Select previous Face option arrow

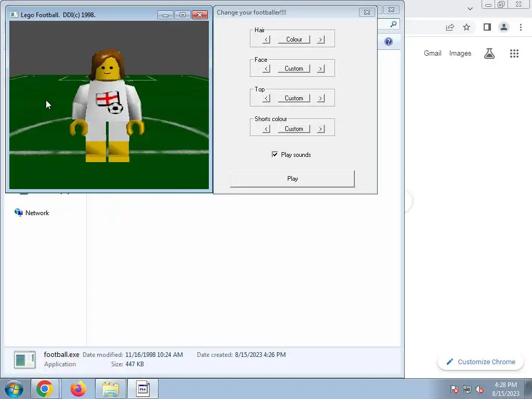[x=267, y=69]
